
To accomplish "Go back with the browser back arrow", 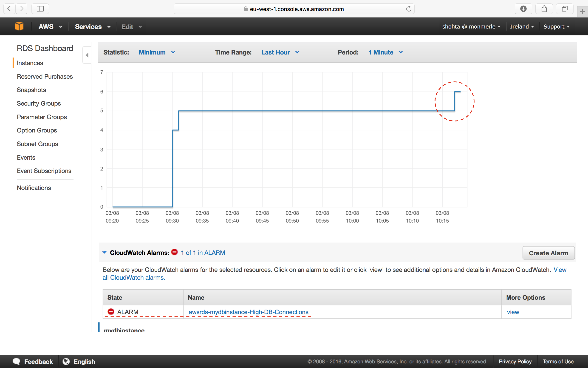I will pos(9,9).
